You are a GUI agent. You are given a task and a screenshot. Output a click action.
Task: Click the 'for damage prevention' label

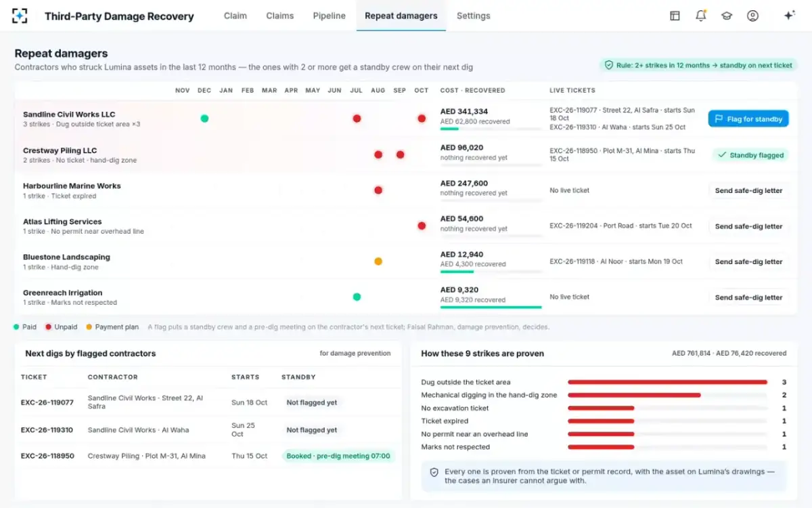click(x=355, y=353)
